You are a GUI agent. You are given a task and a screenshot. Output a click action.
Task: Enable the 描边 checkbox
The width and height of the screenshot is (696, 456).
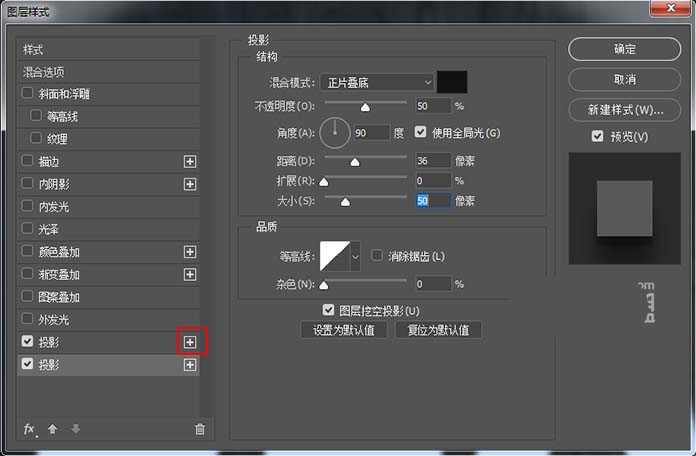pyautogui.click(x=28, y=160)
